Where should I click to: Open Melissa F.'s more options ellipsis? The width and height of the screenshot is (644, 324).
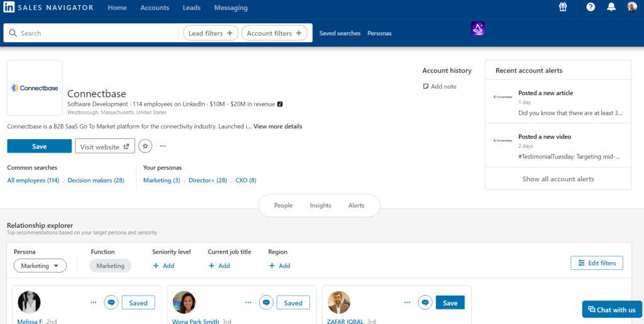coord(93,302)
